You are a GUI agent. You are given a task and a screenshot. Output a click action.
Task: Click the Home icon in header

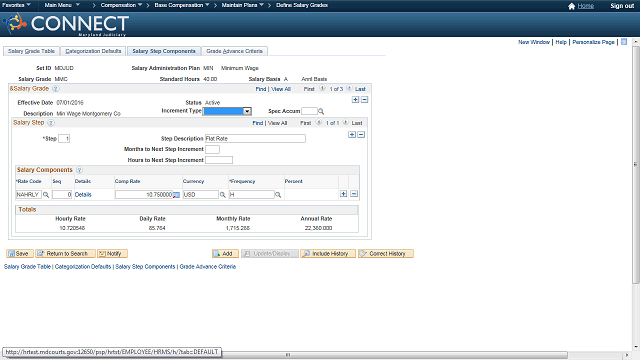(x=571, y=6)
